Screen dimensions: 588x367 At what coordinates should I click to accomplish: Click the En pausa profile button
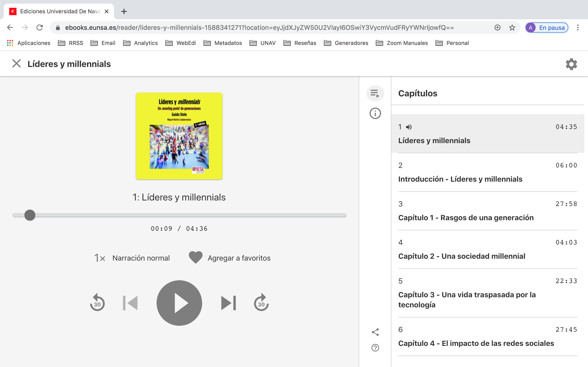(547, 28)
